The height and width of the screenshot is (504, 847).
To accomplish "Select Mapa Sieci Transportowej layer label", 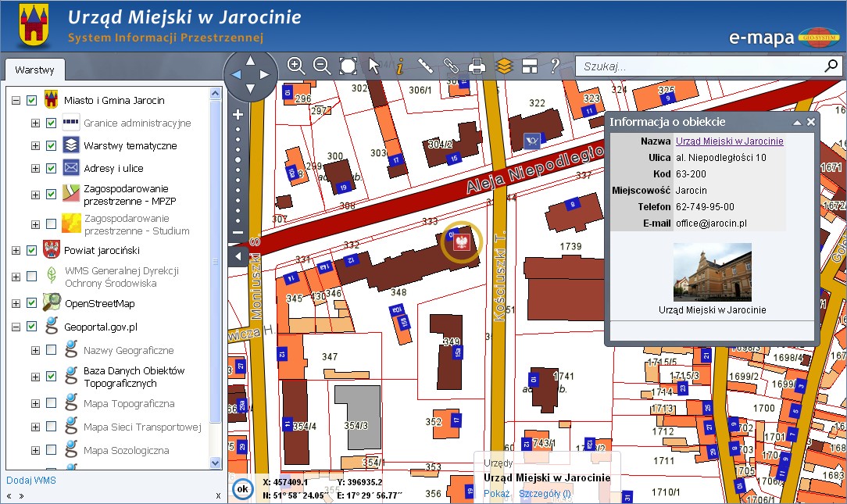I will tap(142, 427).
